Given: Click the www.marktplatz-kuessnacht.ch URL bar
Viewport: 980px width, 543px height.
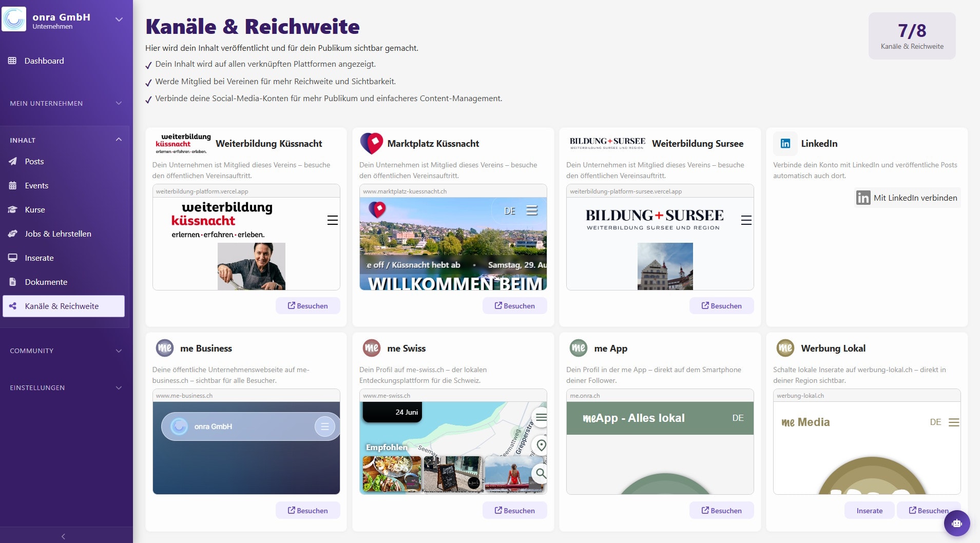Looking at the screenshot, I should point(453,191).
